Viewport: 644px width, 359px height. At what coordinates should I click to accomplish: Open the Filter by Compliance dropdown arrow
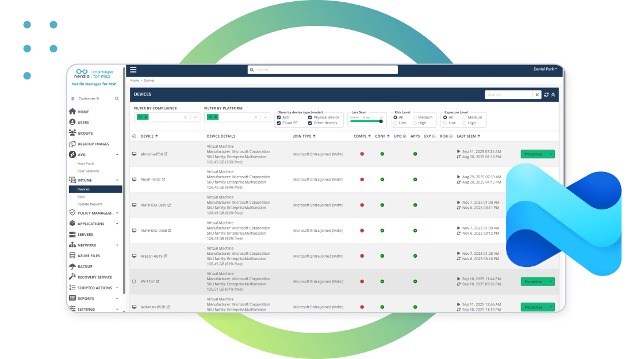point(195,117)
